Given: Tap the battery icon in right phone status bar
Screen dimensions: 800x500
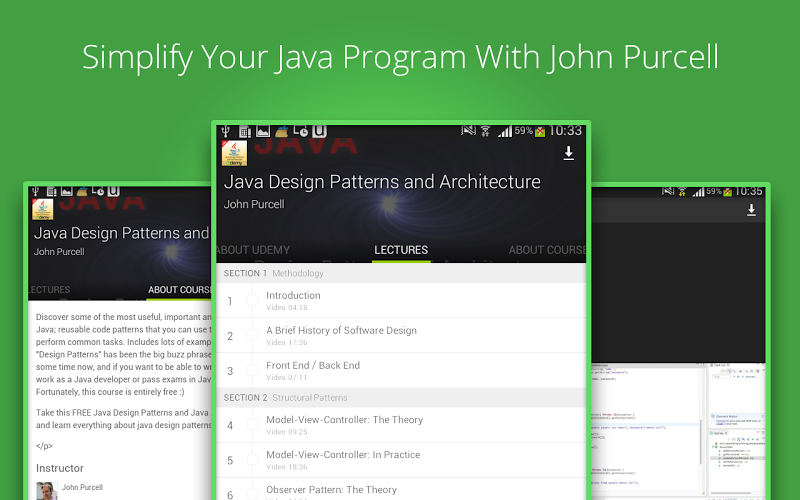Looking at the screenshot, I should pos(728,192).
